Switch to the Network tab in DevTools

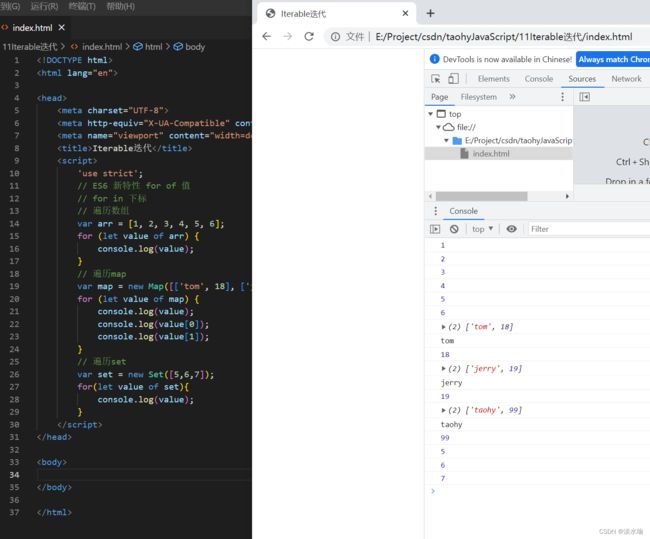coord(626,79)
